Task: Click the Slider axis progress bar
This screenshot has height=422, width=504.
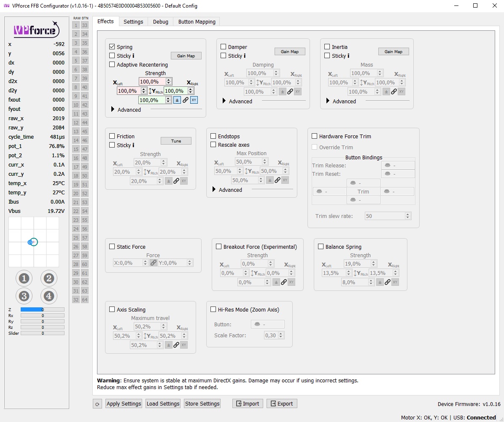Action: click(43, 333)
